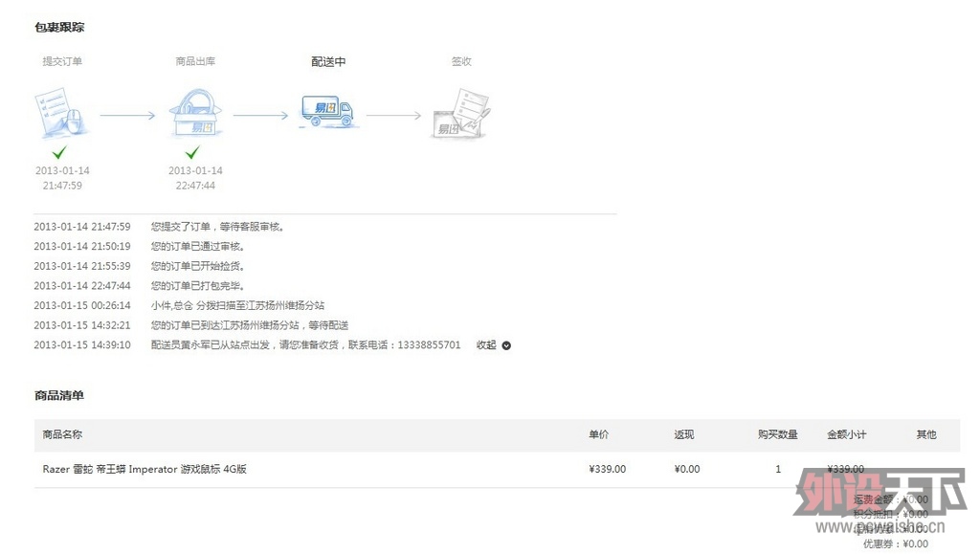The image size is (980, 554).
Task: Click the 商品名称 column header
Action: point(62,434)
